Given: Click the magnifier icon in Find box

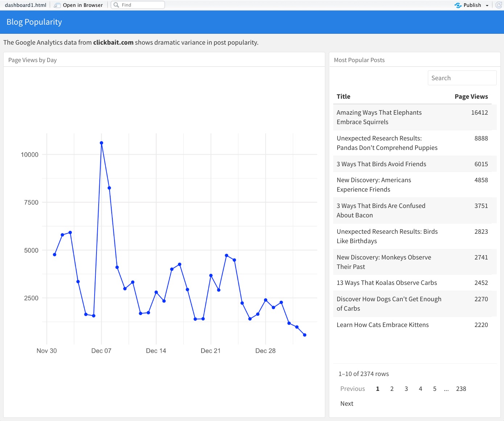Looking at the screenshot, I should pos(116,5).
